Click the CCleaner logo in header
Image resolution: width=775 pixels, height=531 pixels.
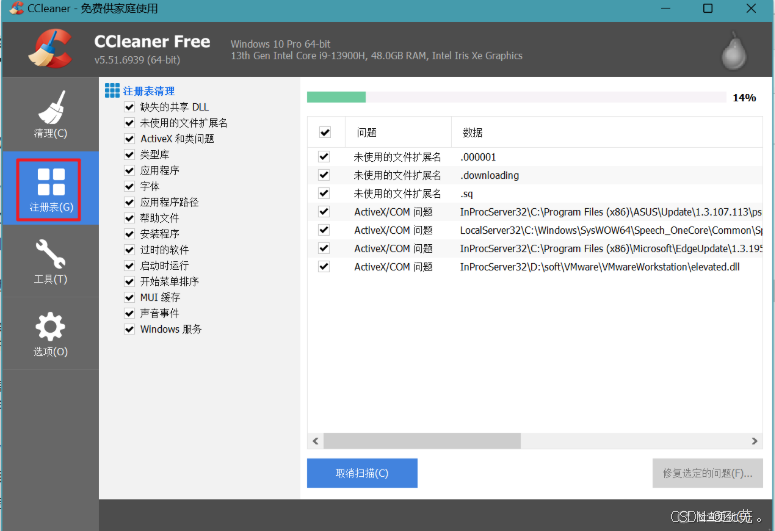50,48
